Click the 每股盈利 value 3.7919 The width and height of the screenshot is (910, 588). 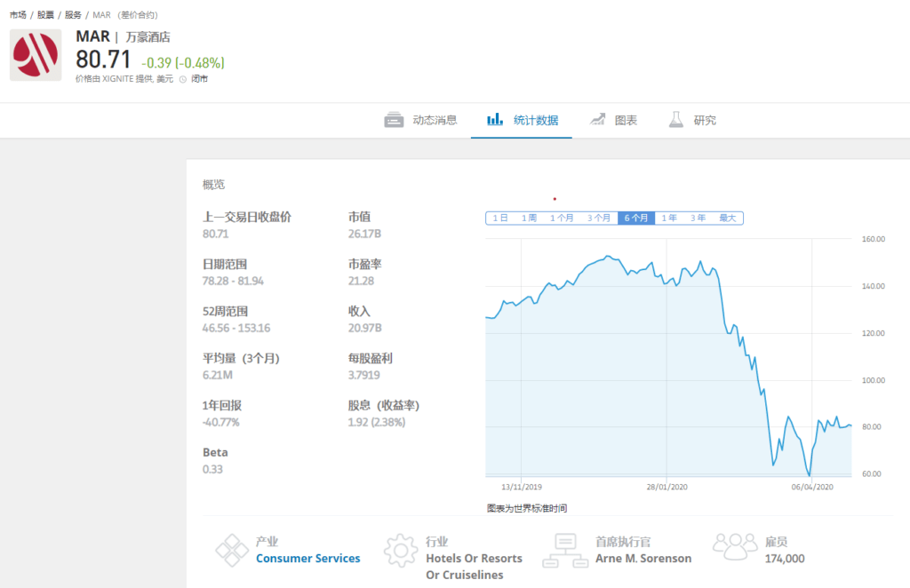click(x=363, y=375)
